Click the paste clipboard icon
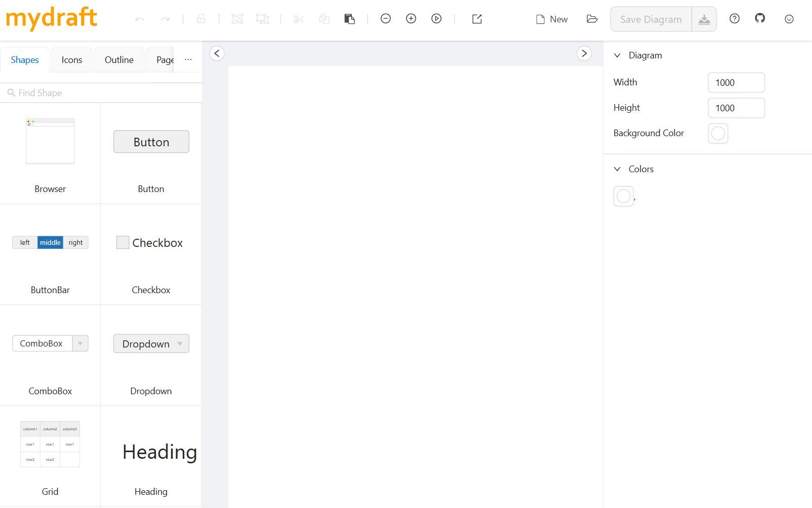This screenshot has width=812, height=508. 349,19
